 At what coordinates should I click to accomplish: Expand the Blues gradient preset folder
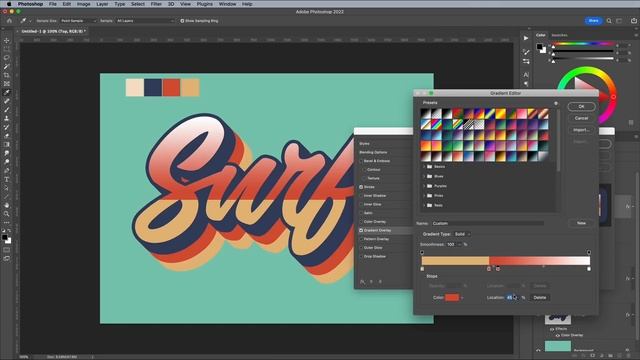[x=424, y=176]
